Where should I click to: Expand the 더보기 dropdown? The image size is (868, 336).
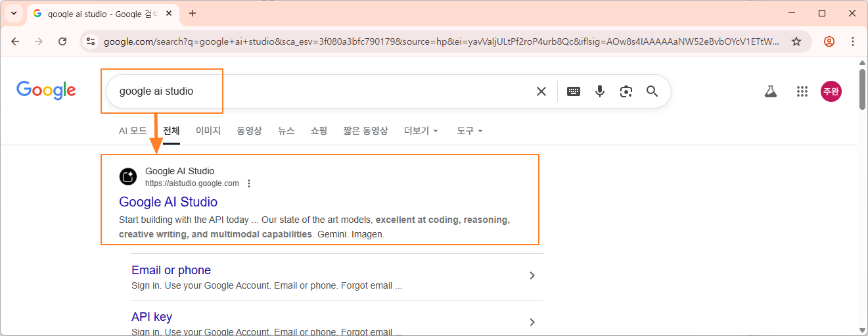tap(421, 131)
